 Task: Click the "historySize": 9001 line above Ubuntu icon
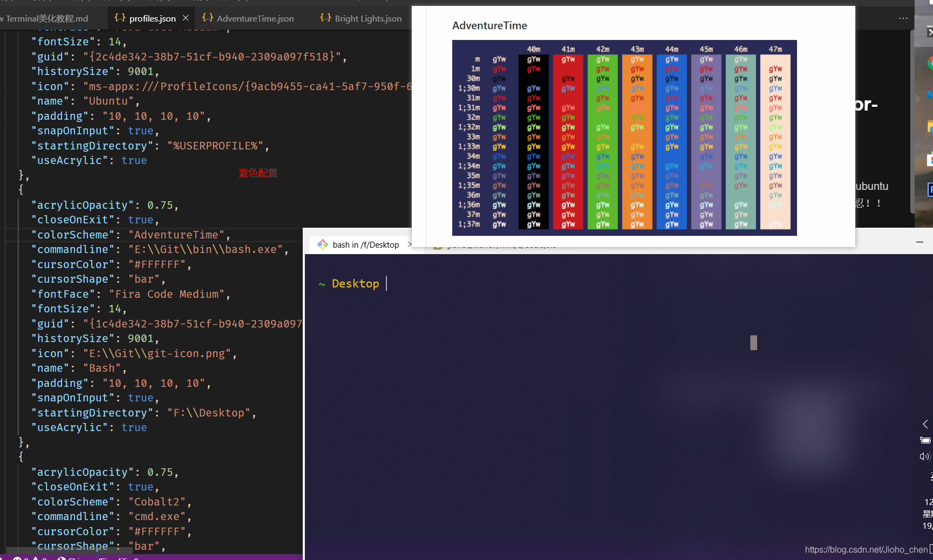coord(95,72)
